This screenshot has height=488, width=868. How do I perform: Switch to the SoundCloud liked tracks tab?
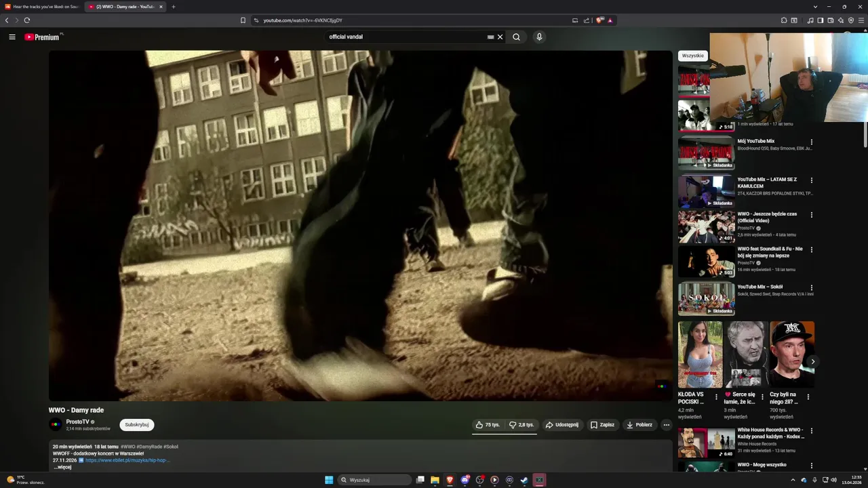point(42,7)
